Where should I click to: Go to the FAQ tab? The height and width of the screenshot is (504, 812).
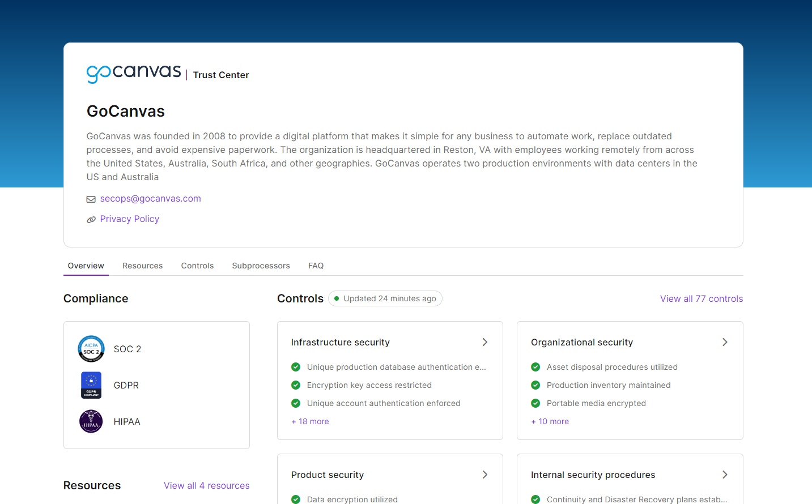tap(316, 266)
